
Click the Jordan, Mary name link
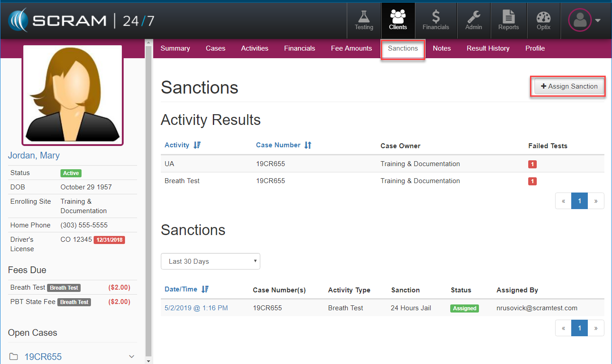tap(34, 155)
